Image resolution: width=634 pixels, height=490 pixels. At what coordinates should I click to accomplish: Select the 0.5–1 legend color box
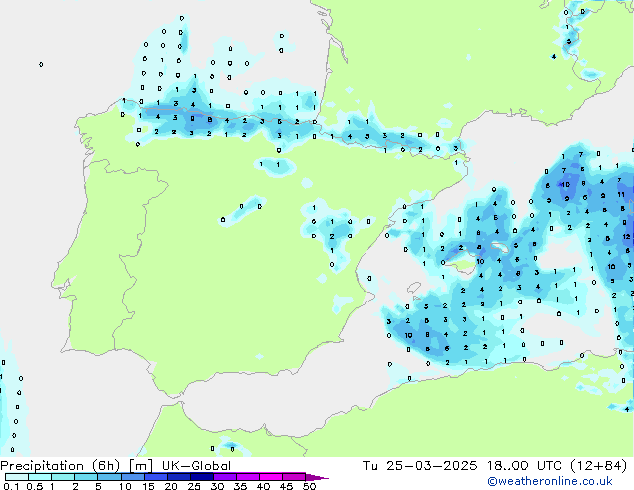coord(40,477)
